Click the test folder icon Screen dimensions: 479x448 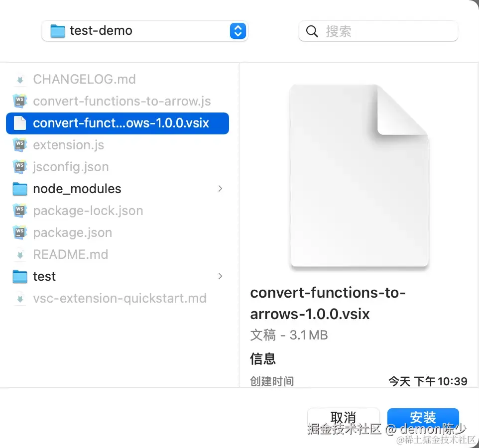20,276
